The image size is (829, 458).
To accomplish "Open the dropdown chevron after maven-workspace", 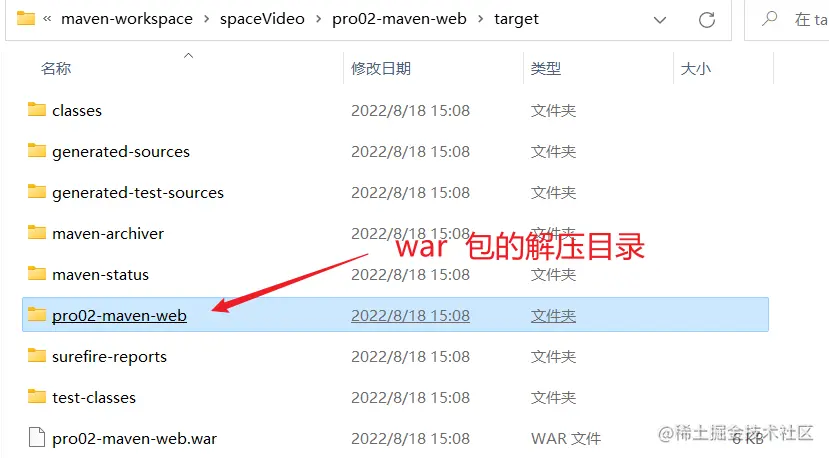I will tap(206, 19).
